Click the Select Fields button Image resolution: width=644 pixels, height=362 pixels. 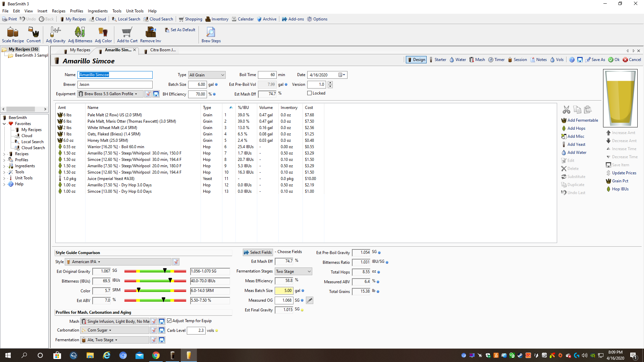pos(258,252)
